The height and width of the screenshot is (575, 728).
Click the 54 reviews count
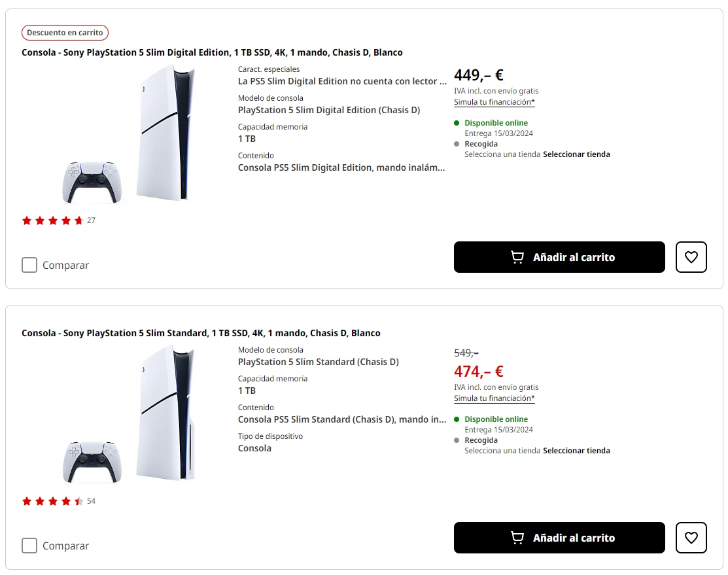tap(91, 501)
